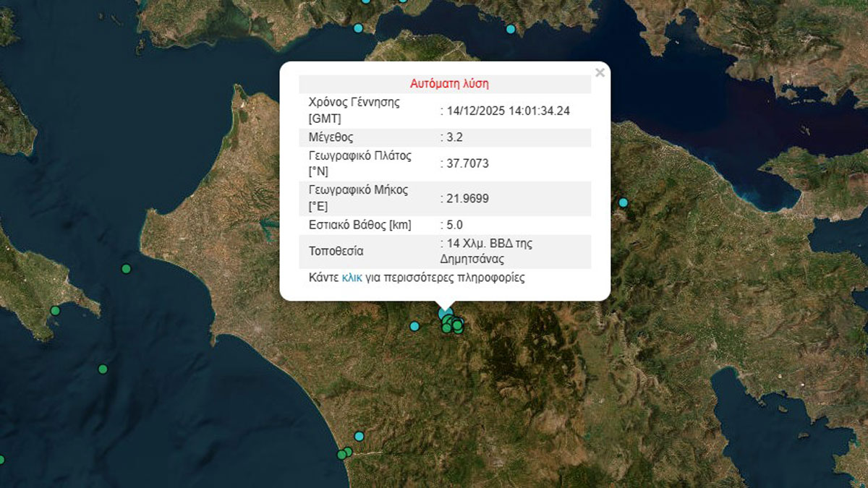Select the teal marker in the western Ionian Sea
868x488 pixels.
[x=126, y=268]
